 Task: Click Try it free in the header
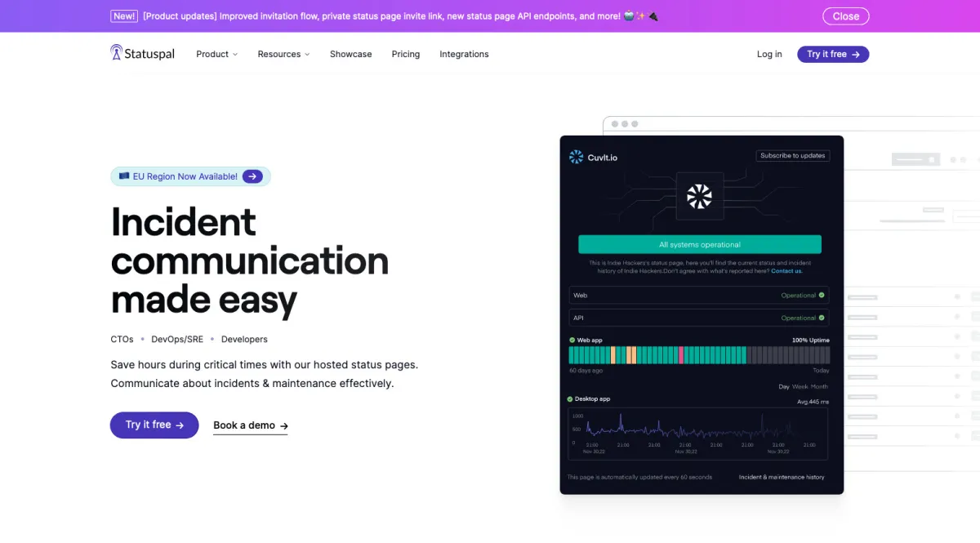tap(833, 54)
